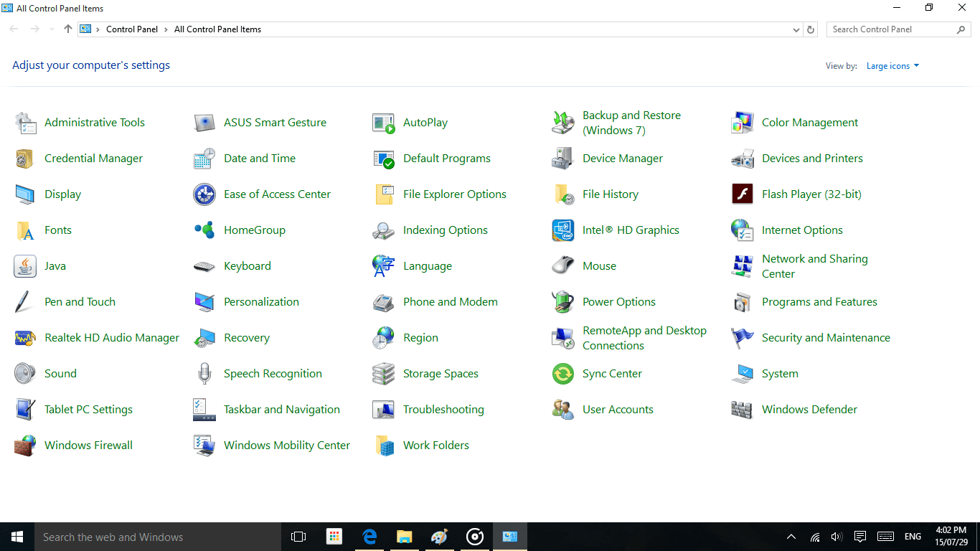980x551 pixels.
Task: Click the Windows Firewall brick wall icon
Action: point(25,446)
